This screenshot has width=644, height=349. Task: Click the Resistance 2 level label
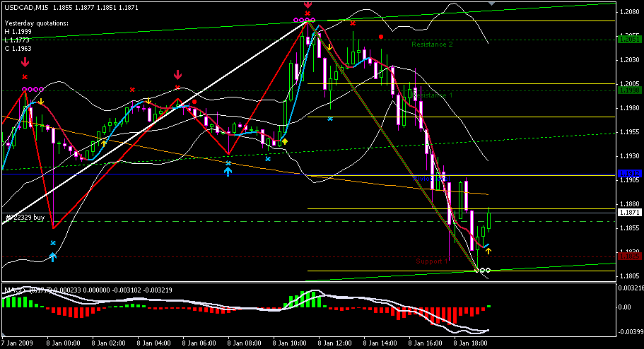coord(432,44)
